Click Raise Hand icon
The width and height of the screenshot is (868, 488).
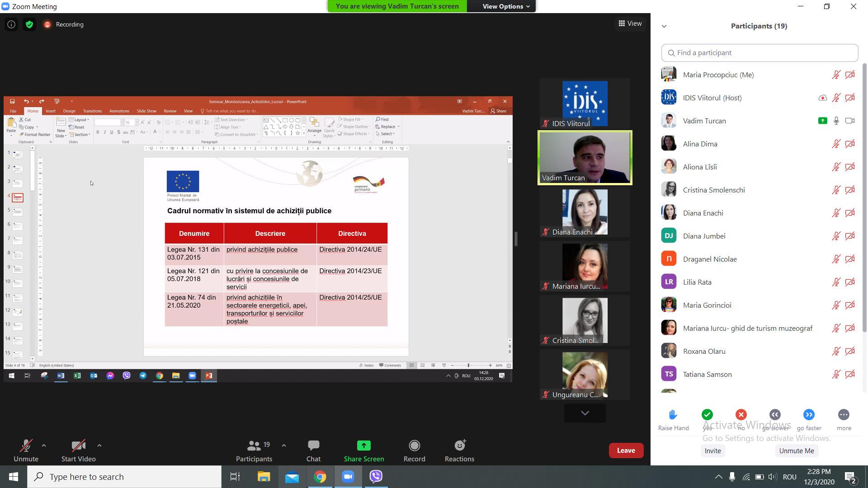tap(673, 414)
